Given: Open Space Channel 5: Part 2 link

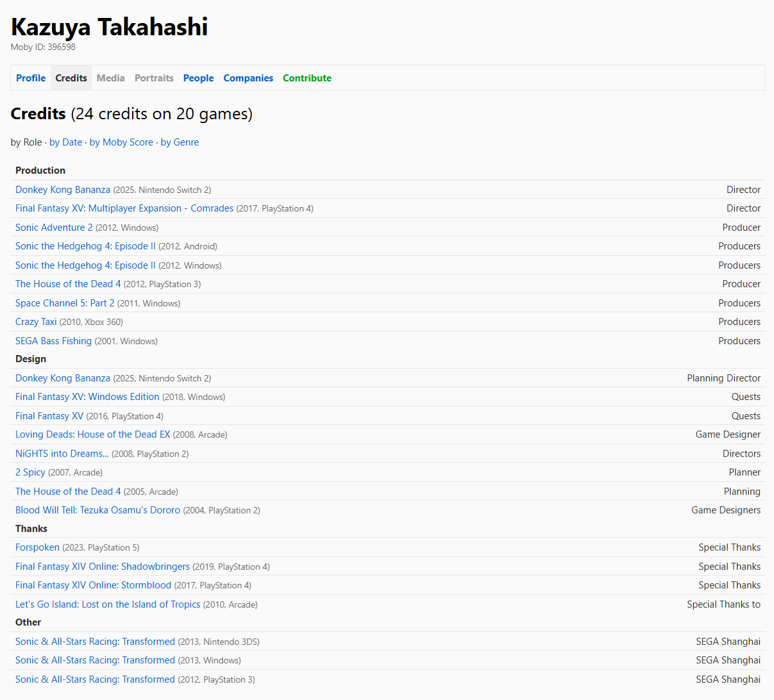Looking at the screenshot, I should click(x=65, y=303).
